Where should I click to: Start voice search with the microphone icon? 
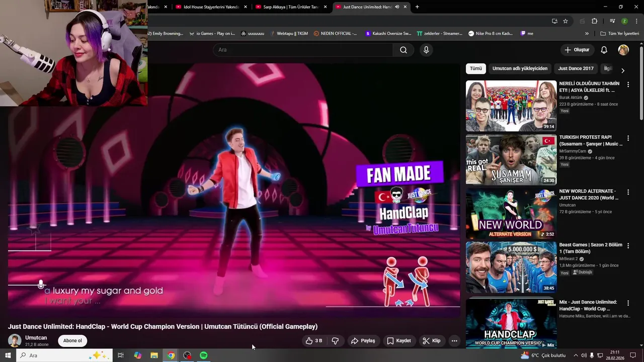(426, 50)
